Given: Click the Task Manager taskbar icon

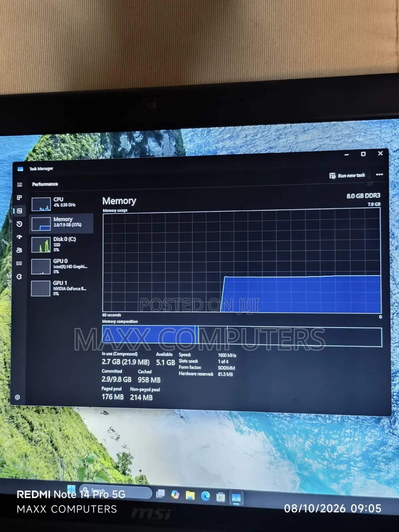Looking at the screenshot, I should (236, 498).
